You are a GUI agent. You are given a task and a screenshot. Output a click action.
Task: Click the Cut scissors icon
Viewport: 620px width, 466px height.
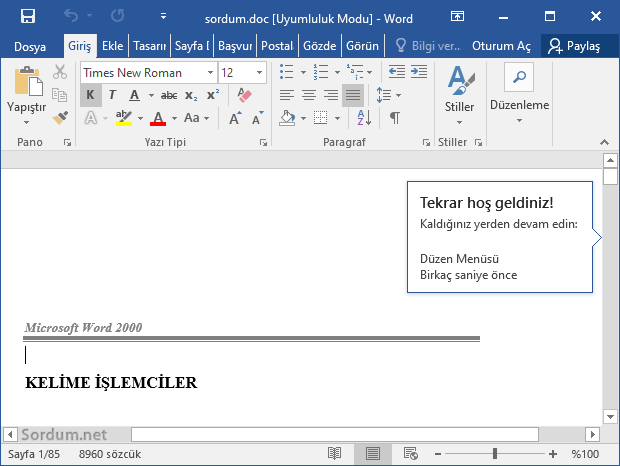(x=60, y=72)
